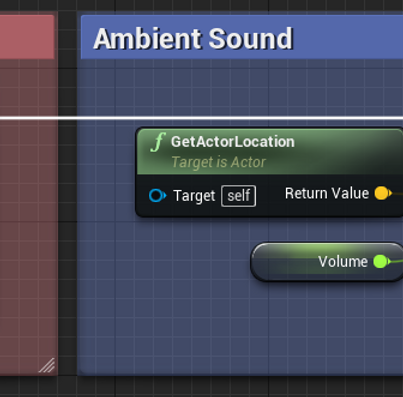Click the Target pin label
403x397 pixels.
click(x=194, y=196)
